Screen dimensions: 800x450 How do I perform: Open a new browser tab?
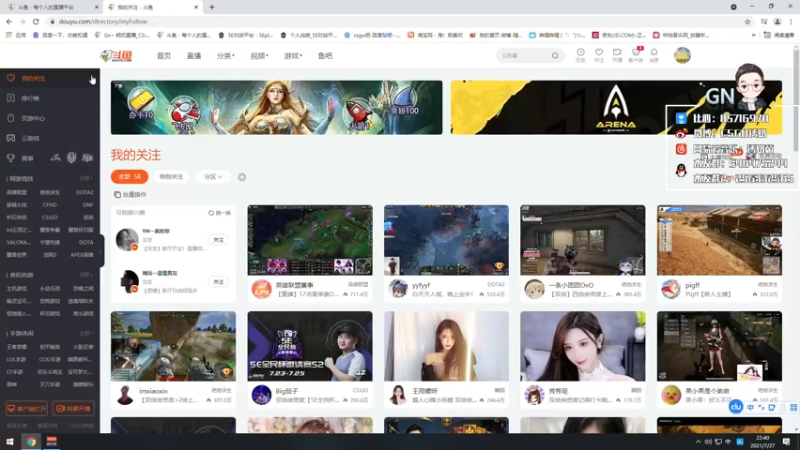tap(212, 7)
